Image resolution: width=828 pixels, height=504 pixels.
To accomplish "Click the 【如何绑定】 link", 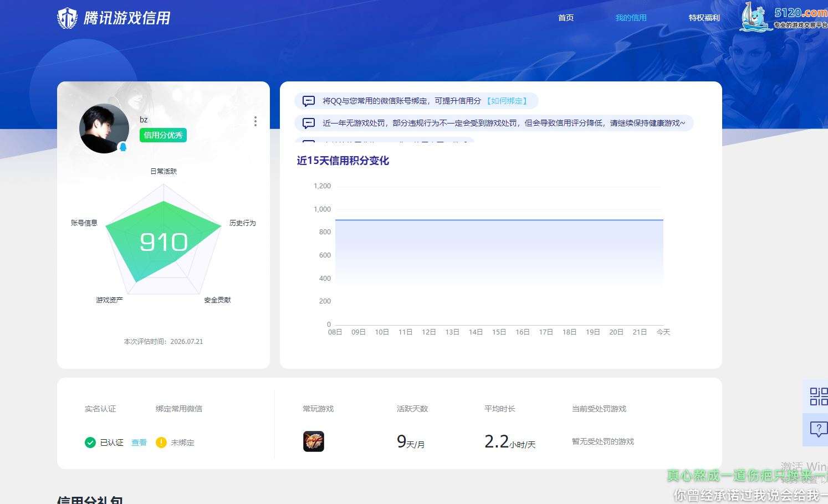I will (x=507, y=101).
